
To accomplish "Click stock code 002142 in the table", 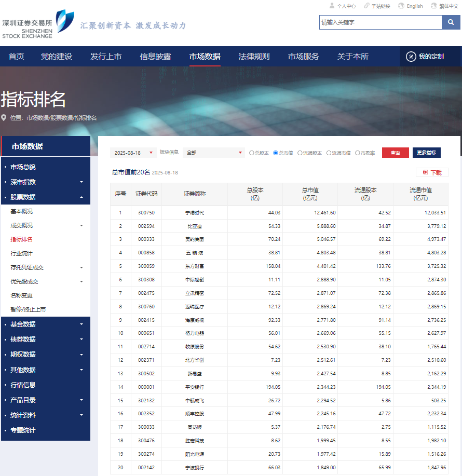I will [x=146, y=468].
